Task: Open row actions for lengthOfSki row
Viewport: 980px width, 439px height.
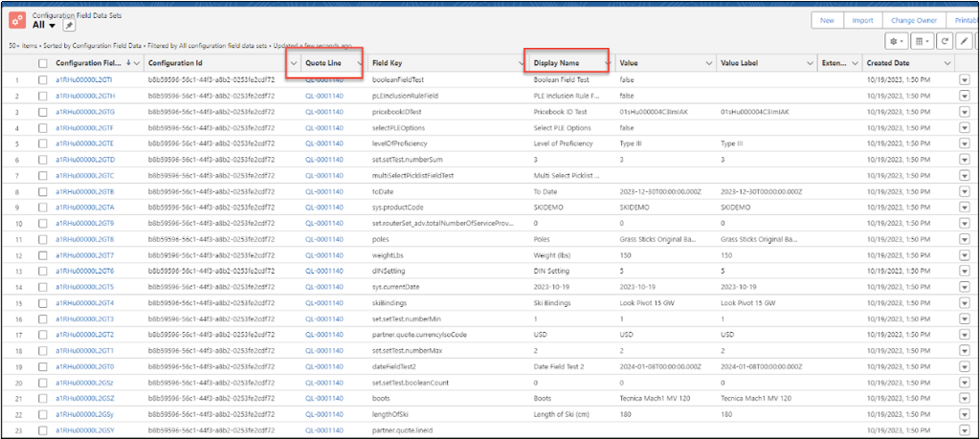Action: pyautogui.click(x=964, y=414)
